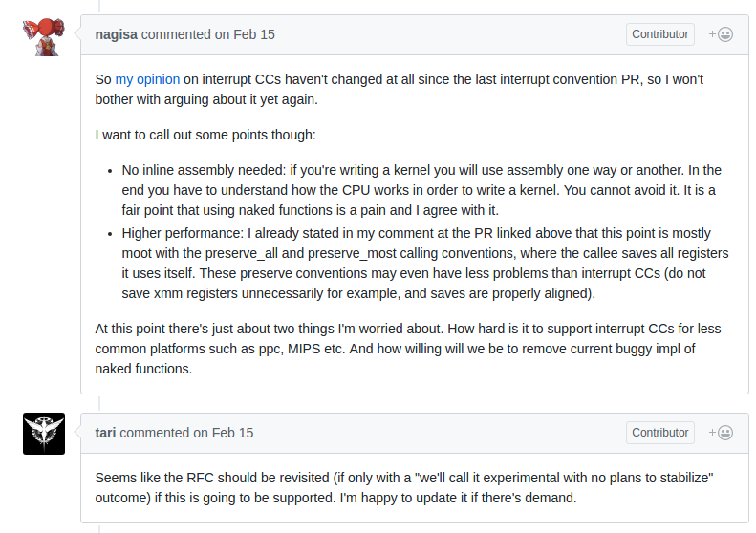Viewport: 756px width, 533px height.
Task: Click the 'commented' word in nagisa's header
Action: (176, 34)
